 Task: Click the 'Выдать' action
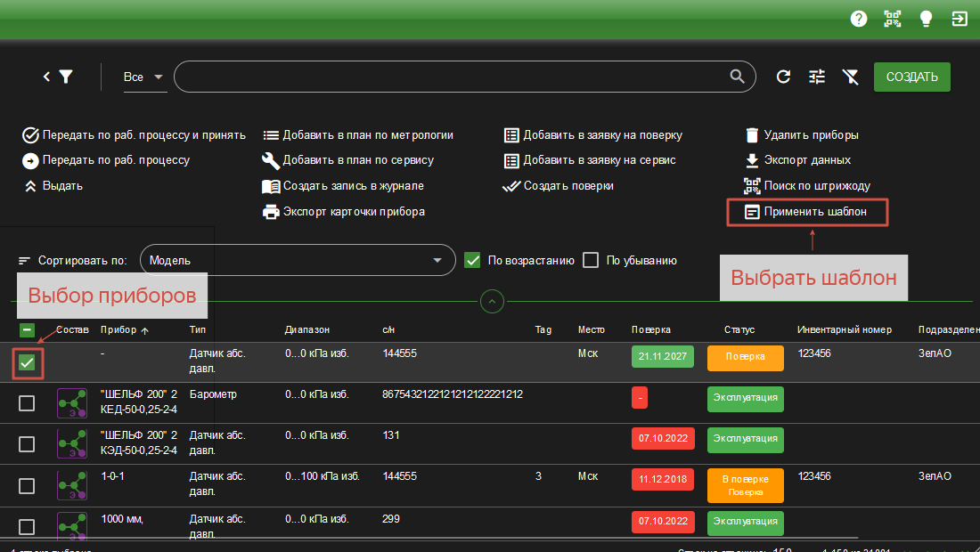(53, 186)
